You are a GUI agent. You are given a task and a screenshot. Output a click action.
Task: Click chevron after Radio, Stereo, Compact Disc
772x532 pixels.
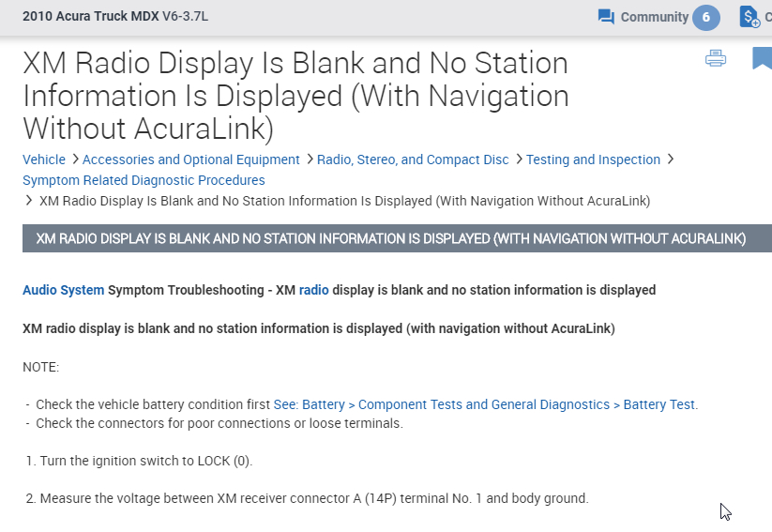[x=519, y=160]
